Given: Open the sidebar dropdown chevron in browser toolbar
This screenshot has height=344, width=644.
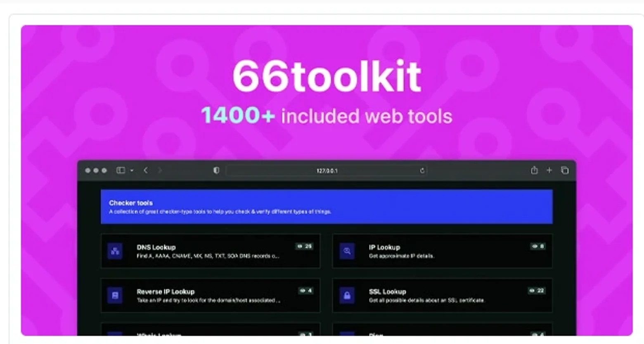Looking at the screenshot, I should point(132,170).
